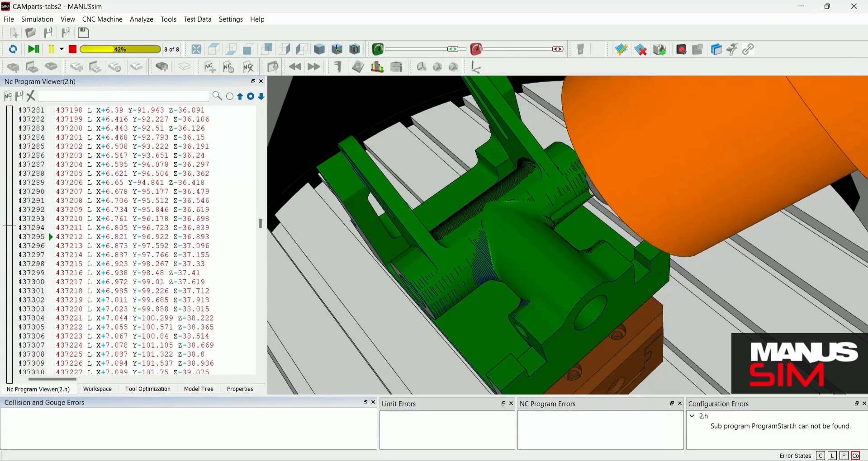This screenshot has width=868, height=461.
Task: Click the NC program search input field
Action: (x=123, y=96)
